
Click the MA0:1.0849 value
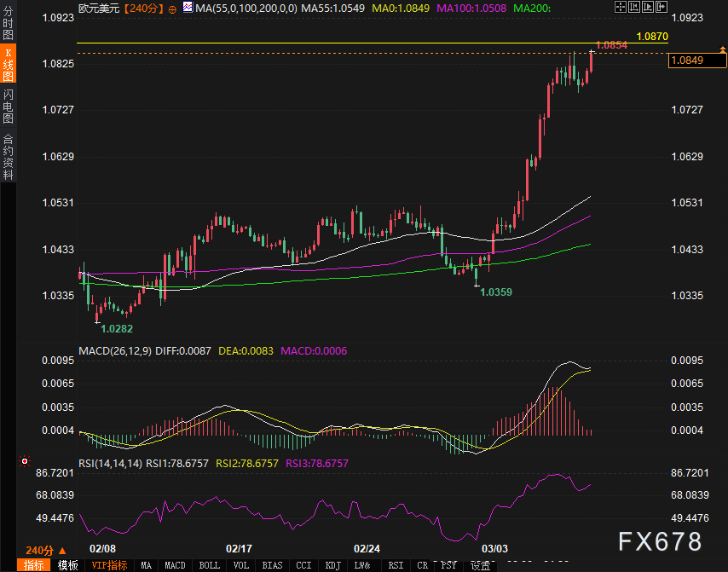pyautogui.click(x=401, y=9)
